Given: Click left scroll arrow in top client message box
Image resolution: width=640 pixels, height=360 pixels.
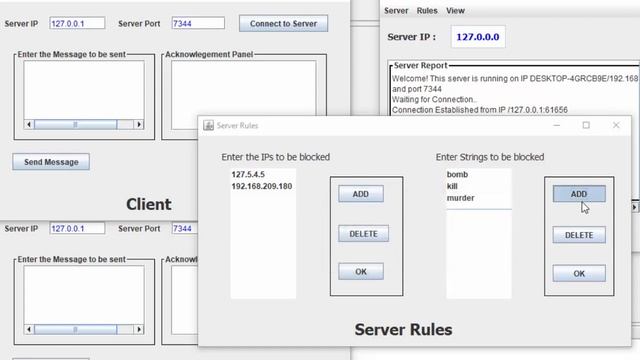Looking at the screenshot, I should pyautogui.click(x=29, y=124).
